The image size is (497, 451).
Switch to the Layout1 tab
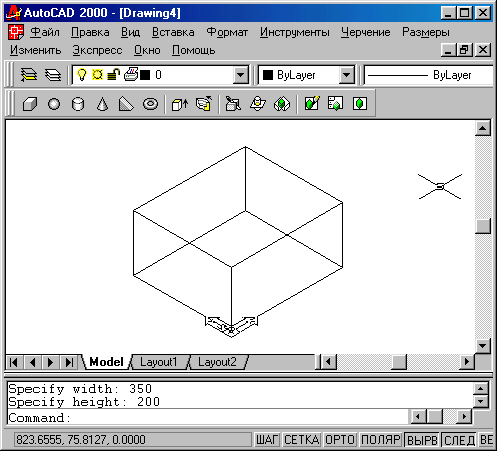(158, 362)
